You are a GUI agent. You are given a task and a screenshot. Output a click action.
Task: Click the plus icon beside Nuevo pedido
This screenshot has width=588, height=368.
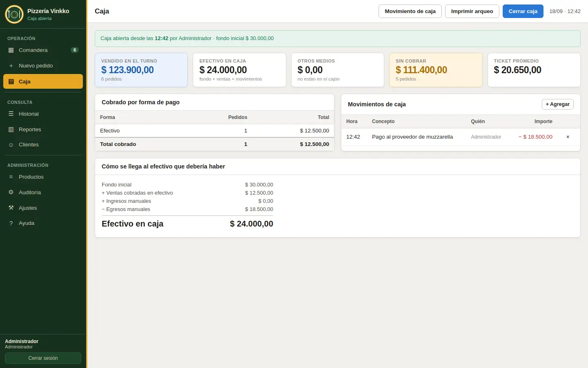11,66
